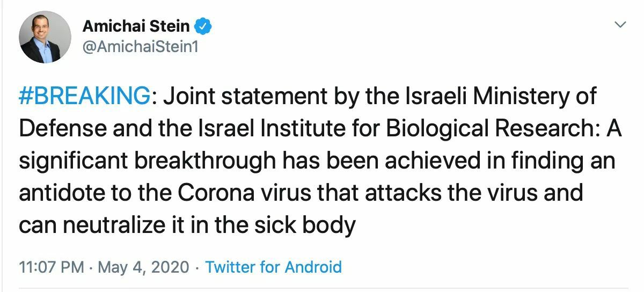
Task: Open Amichai Stein's profile photo
Action: coord(45,37)
